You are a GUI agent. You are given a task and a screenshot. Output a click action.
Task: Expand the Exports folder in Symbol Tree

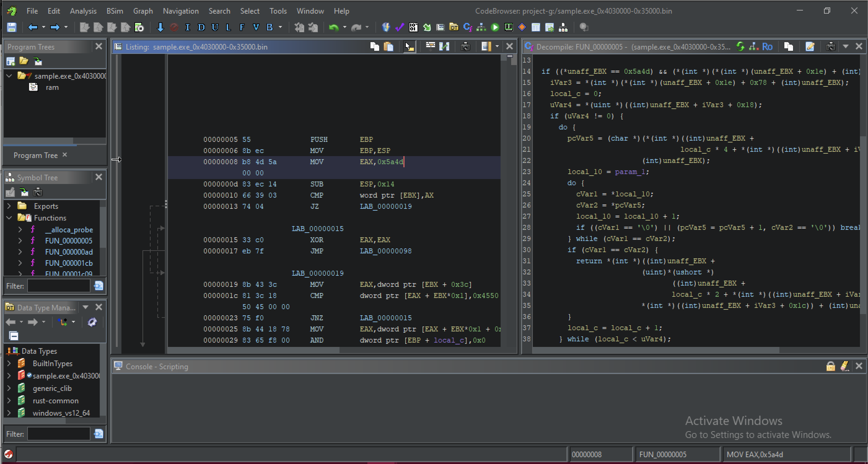pos(9,206)
